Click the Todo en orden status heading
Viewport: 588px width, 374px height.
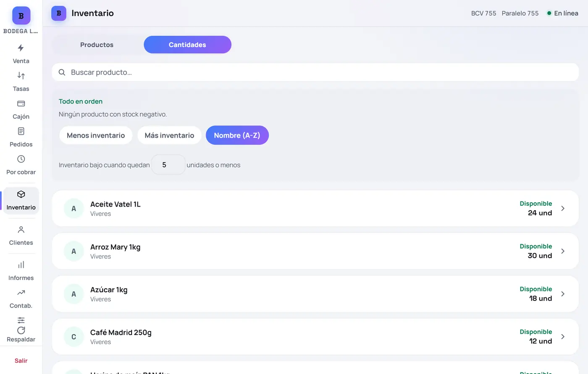coord(81,101)
